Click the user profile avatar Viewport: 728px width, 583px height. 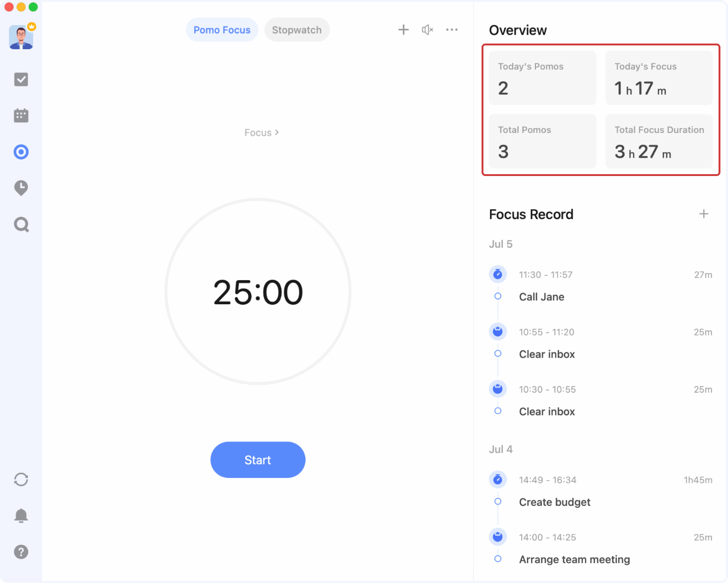tap(21, 37)
